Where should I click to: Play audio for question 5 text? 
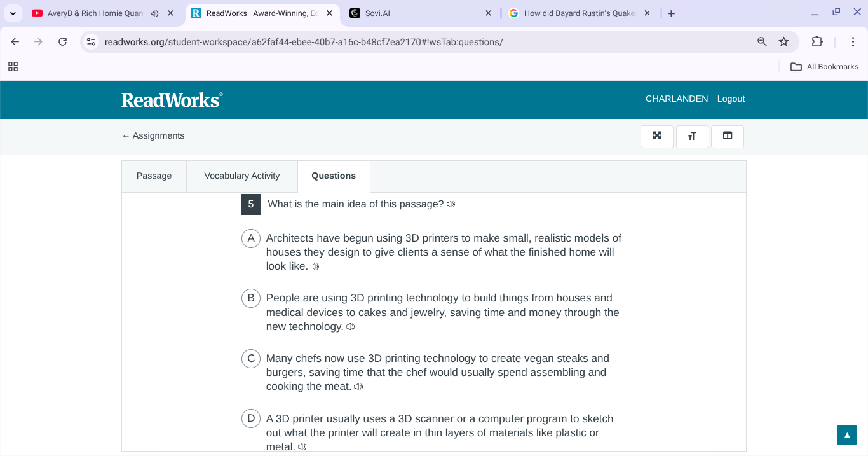pos(451,204)
